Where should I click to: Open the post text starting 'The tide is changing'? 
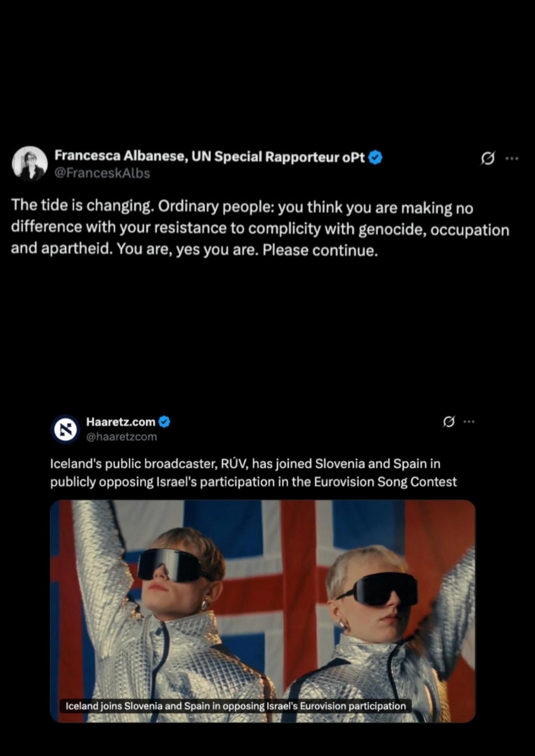260,228
